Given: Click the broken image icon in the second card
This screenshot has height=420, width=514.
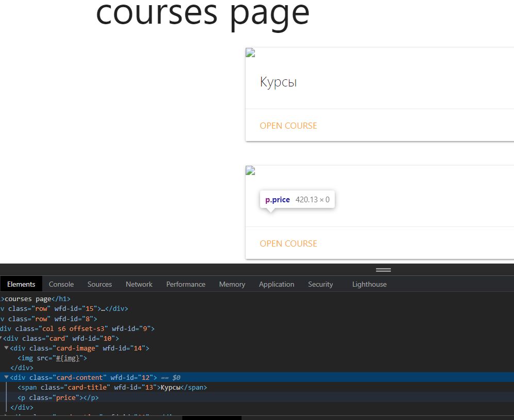Looking at the screenshot, I should click(250, 171).
